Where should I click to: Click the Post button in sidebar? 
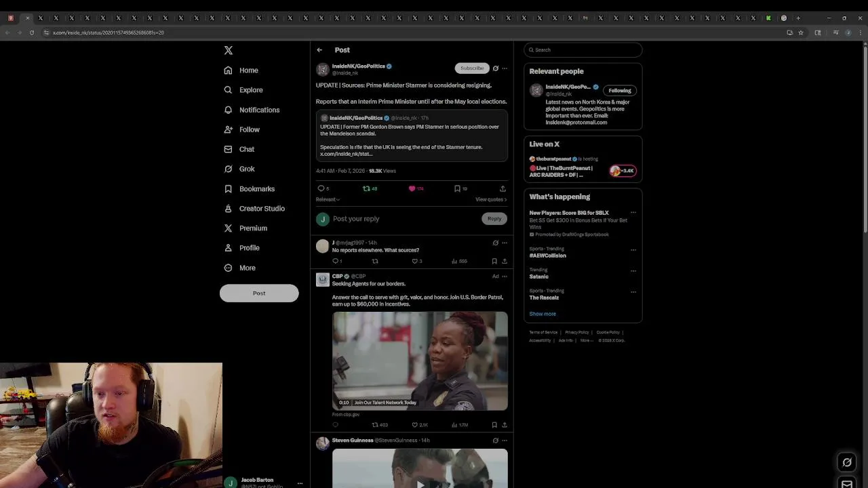coord(259,293)
